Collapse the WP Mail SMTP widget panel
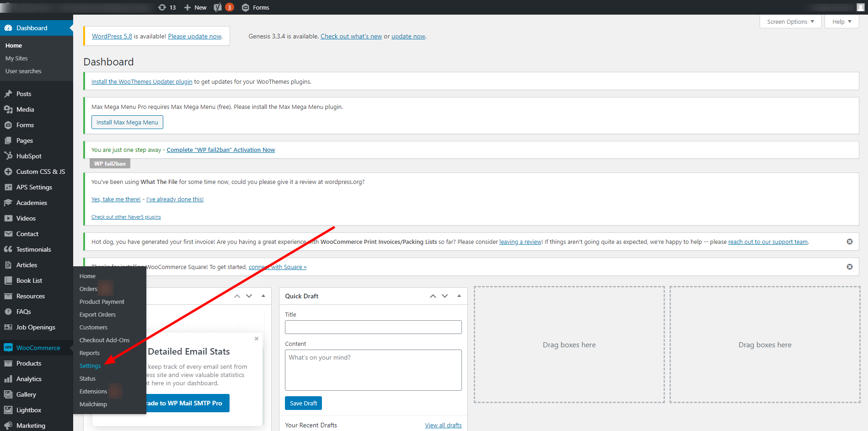 point(263,296)
